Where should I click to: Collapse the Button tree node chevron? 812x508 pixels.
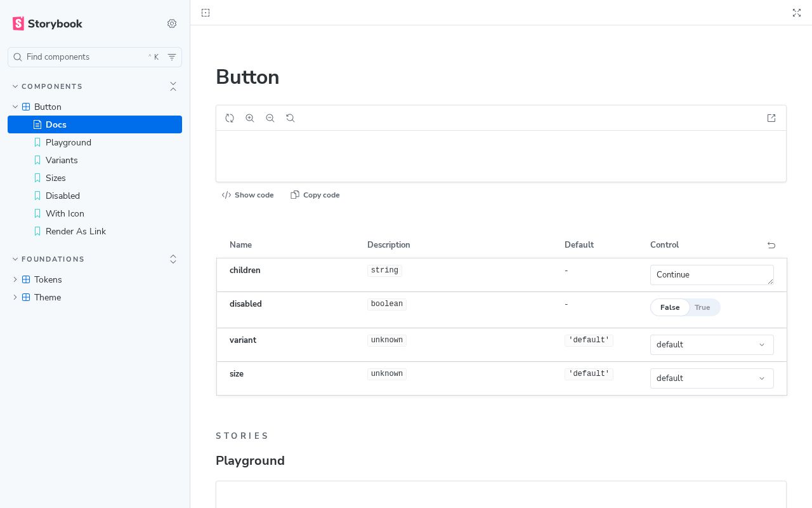[x=15, y=107]
